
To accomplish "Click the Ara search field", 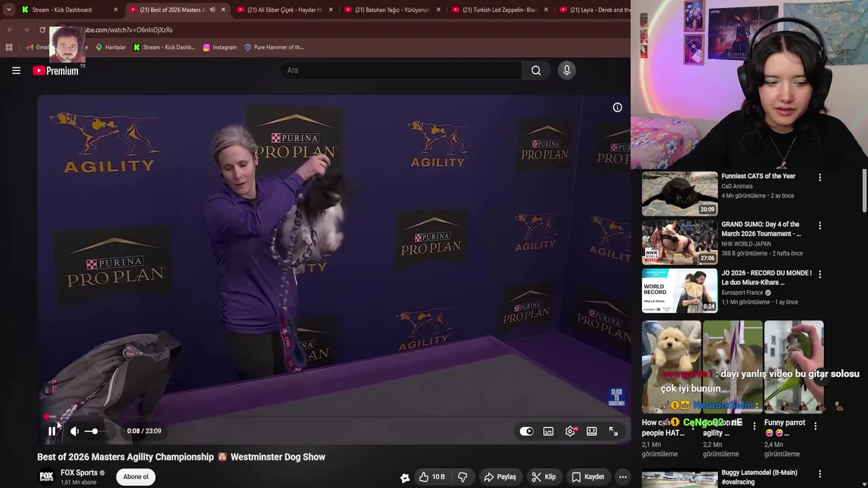I will 401,70.
